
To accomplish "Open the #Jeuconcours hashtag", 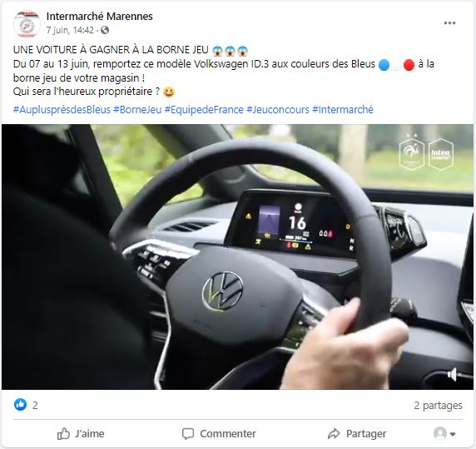I will (x=278, y=109).
